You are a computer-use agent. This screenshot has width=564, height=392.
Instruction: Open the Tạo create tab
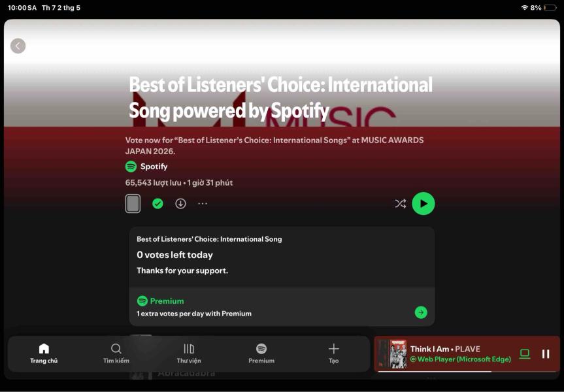pos(333,353)
